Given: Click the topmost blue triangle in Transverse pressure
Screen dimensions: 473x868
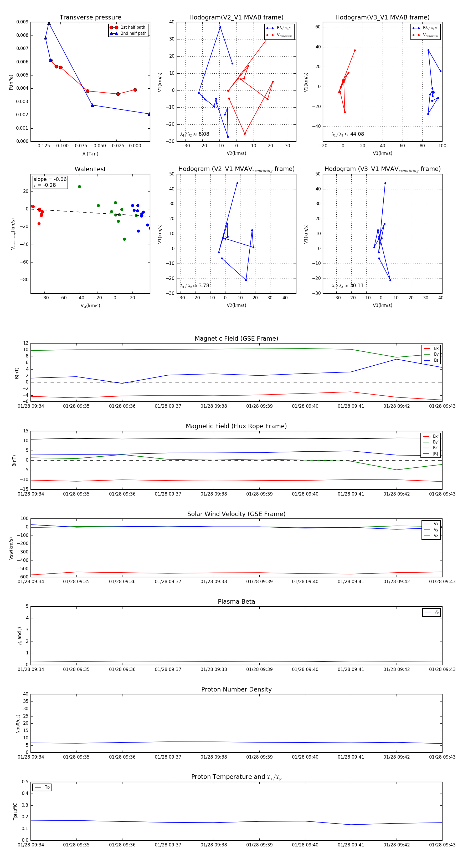Looking at the screenshot, I should [49, 23].
